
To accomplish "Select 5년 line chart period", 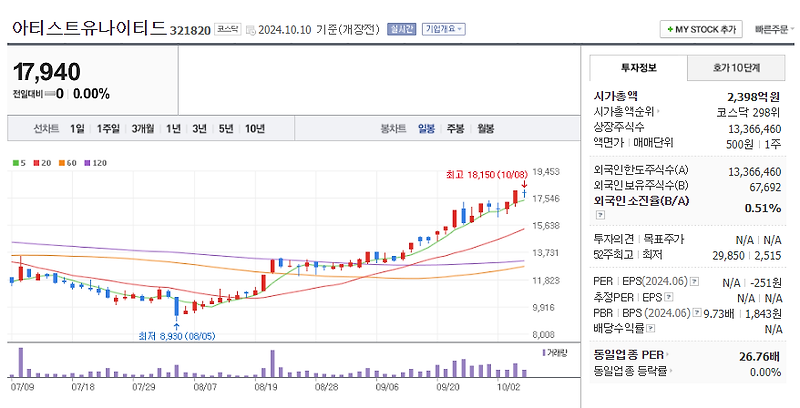I will coord(226,129).
